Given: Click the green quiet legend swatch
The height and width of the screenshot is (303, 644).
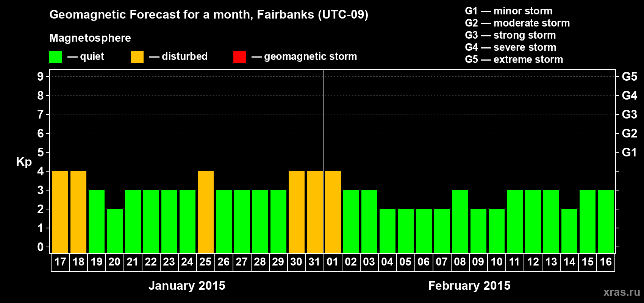Looking at the screenshot, I should click(x=55, y=57).
